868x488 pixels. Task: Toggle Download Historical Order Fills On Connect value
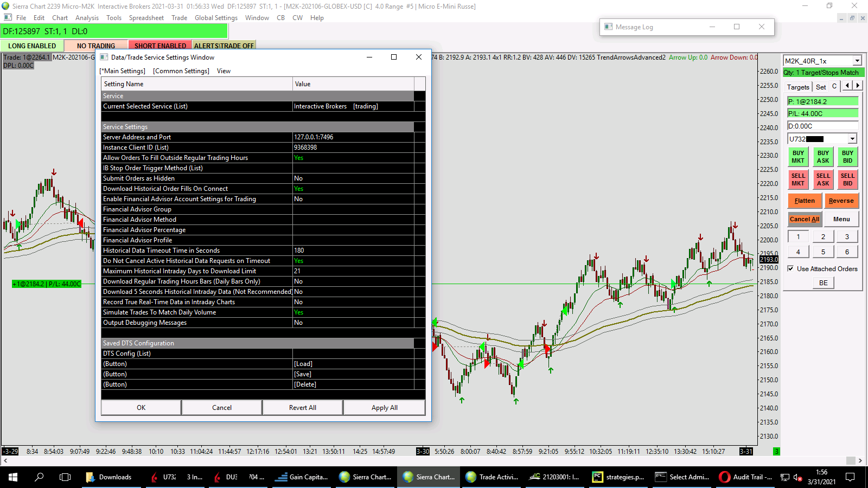353,189
